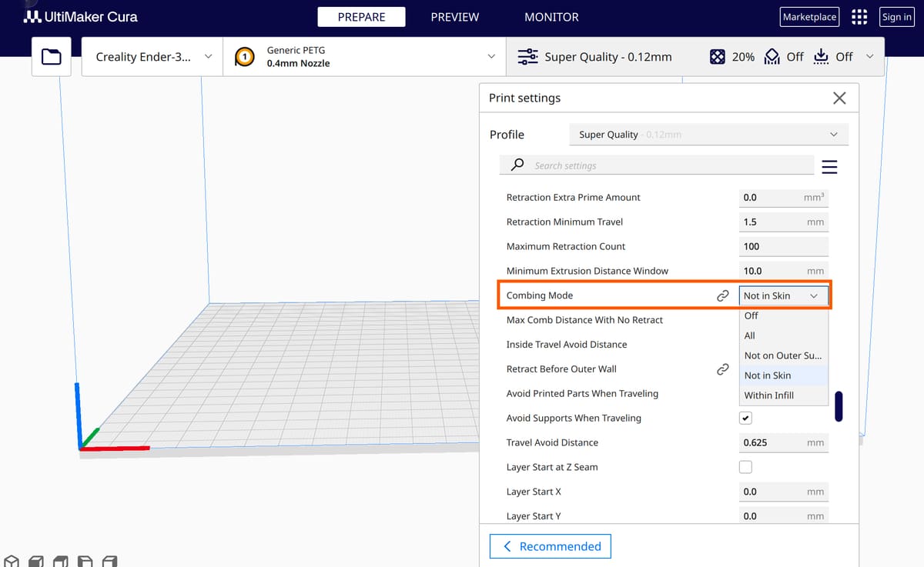Click the support icon in the header
The width and height of the screenshot is (924, 567).
coord(772,57)
